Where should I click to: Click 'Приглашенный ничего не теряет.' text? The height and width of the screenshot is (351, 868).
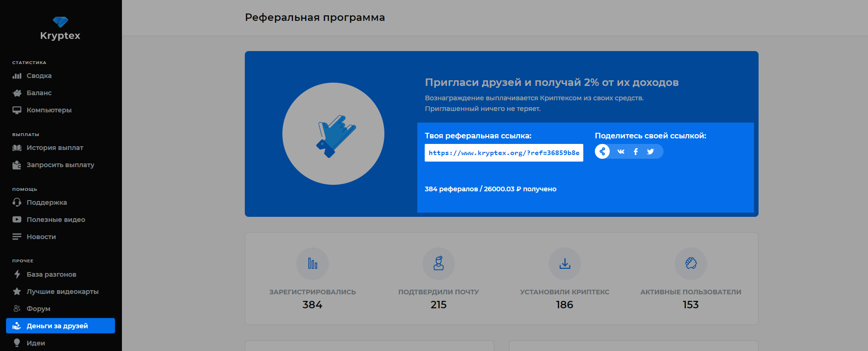click(x=483, y=109)
